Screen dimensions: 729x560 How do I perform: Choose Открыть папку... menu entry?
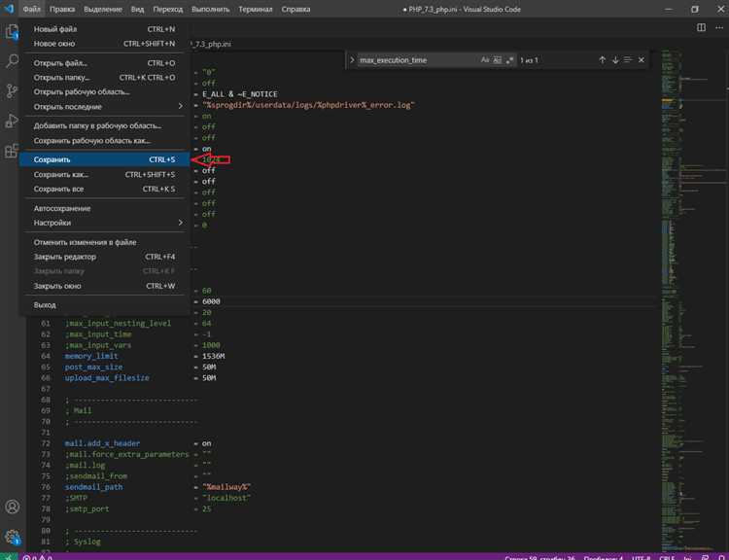pos(105,77)
